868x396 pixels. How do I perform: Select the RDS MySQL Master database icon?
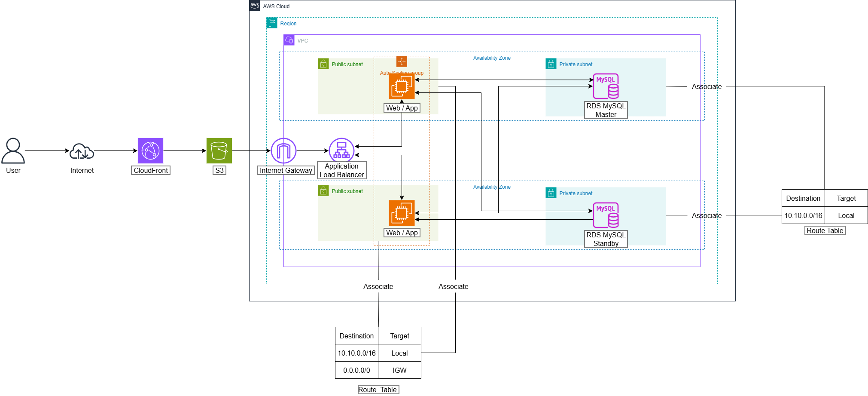tap(606, 86)
